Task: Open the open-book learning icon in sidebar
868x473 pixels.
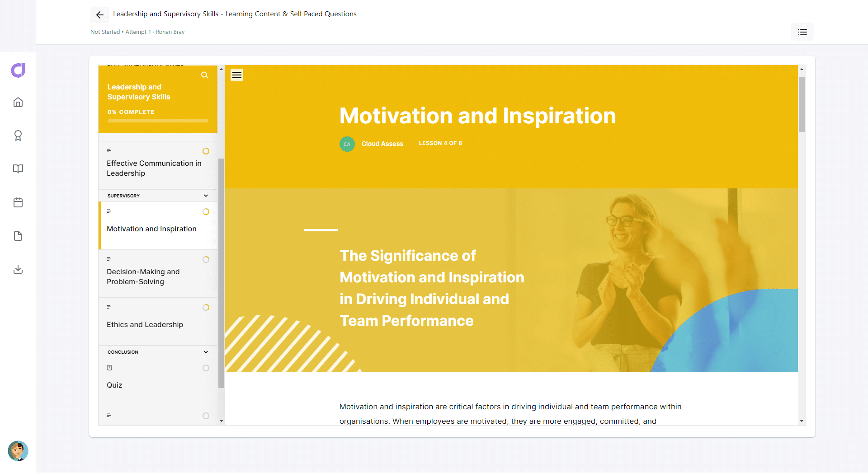Action: point(18,169)
